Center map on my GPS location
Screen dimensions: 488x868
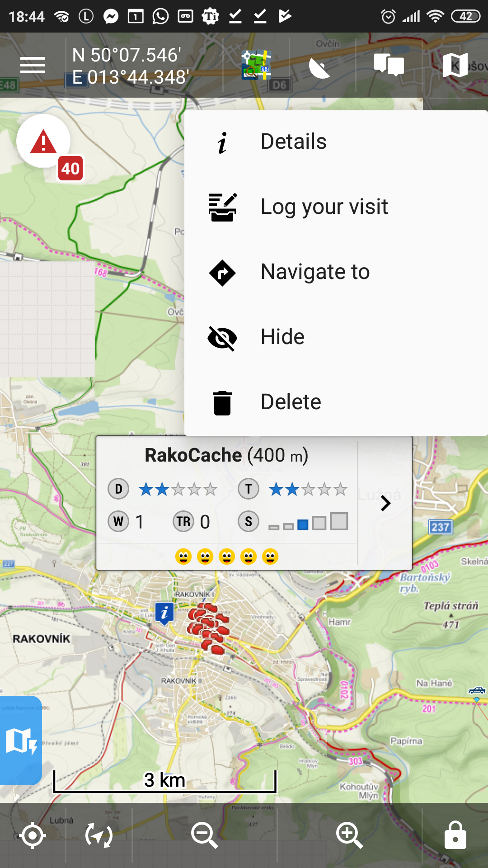coord(33,835)
